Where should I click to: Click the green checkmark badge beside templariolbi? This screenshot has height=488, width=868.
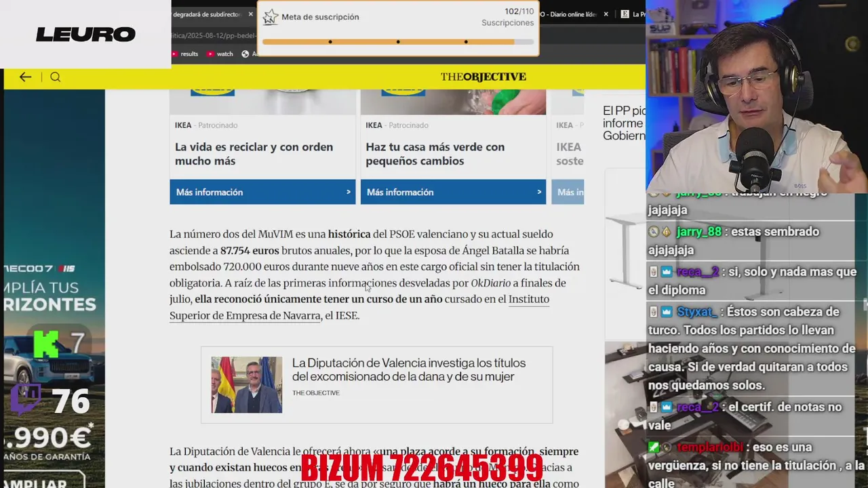[x=653, y=447]
